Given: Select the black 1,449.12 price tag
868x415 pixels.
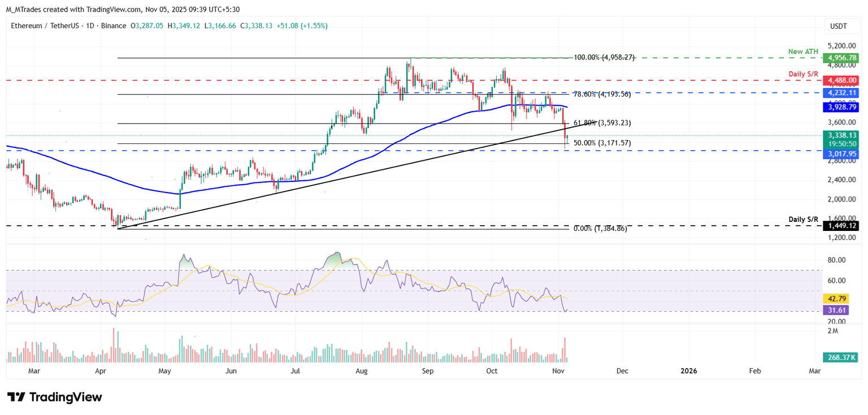Looking at the screenshot, I should [841, 226].
